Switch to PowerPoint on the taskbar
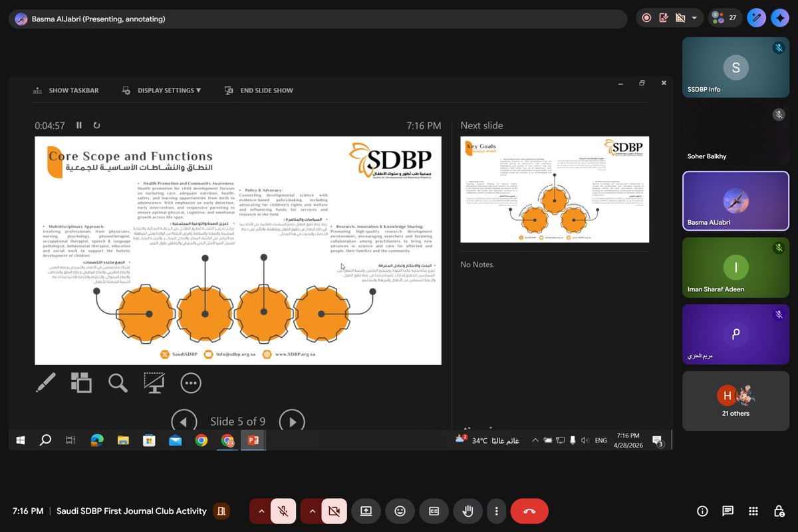Viewport: 798px width, 532px height. 253,440
